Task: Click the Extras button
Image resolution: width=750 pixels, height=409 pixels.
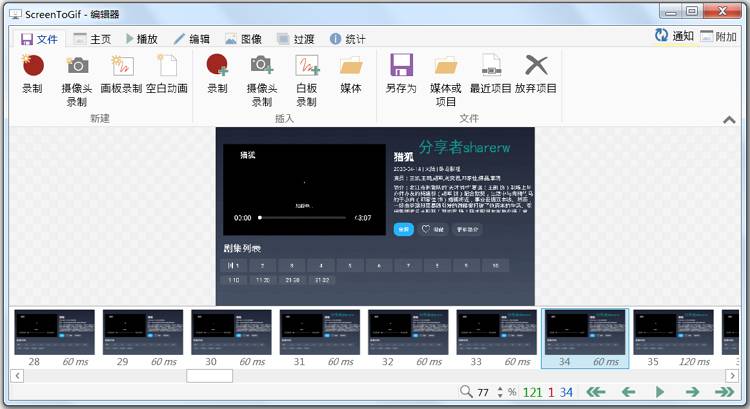Action: click(x=718, y=36)
